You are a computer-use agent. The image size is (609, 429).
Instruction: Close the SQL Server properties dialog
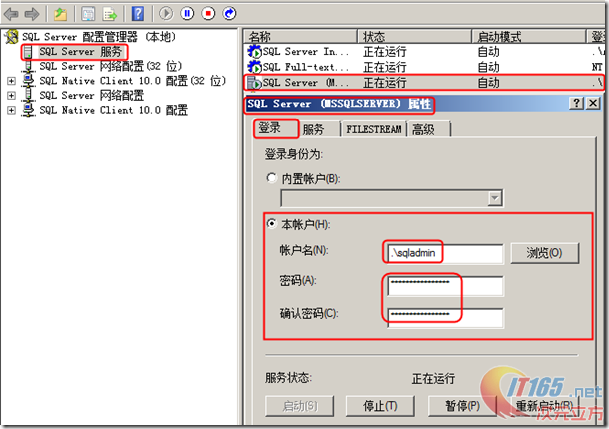coord(593,104)
